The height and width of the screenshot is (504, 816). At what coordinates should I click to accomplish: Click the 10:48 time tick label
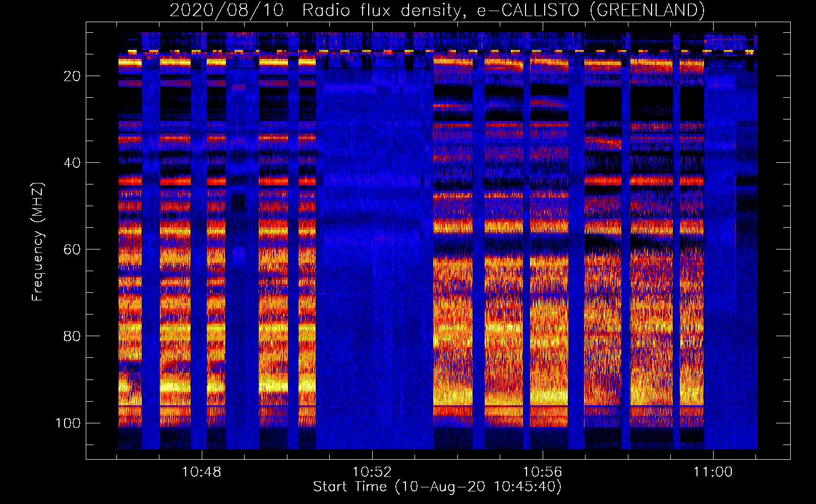coord(202,472)
